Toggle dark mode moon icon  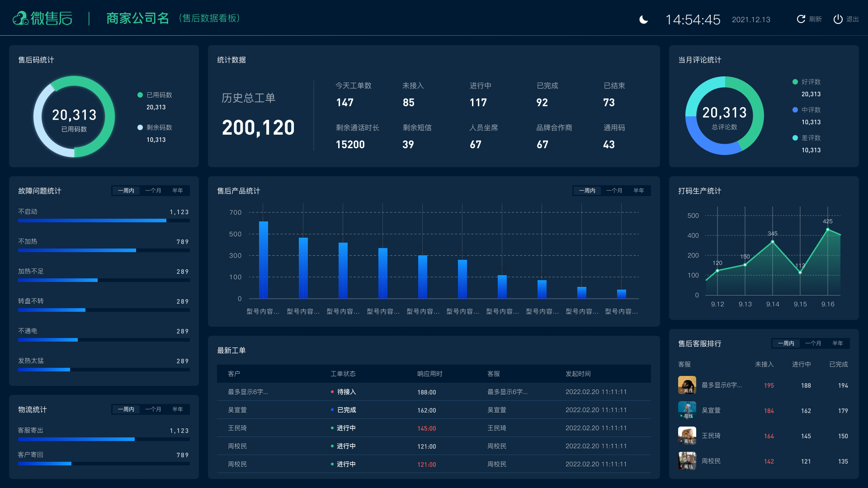click(644, 19)
